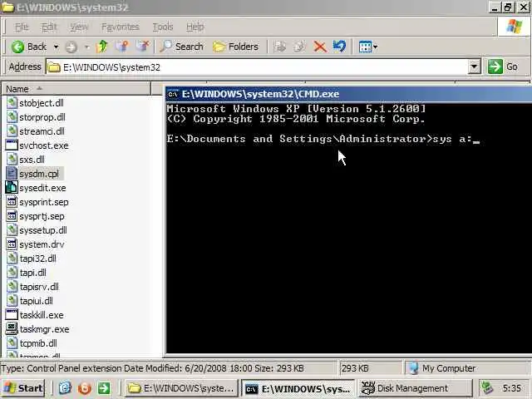Select the sysedit.exe application icon
This screenshot has height=399, width=532.
[x=12, y=188]
